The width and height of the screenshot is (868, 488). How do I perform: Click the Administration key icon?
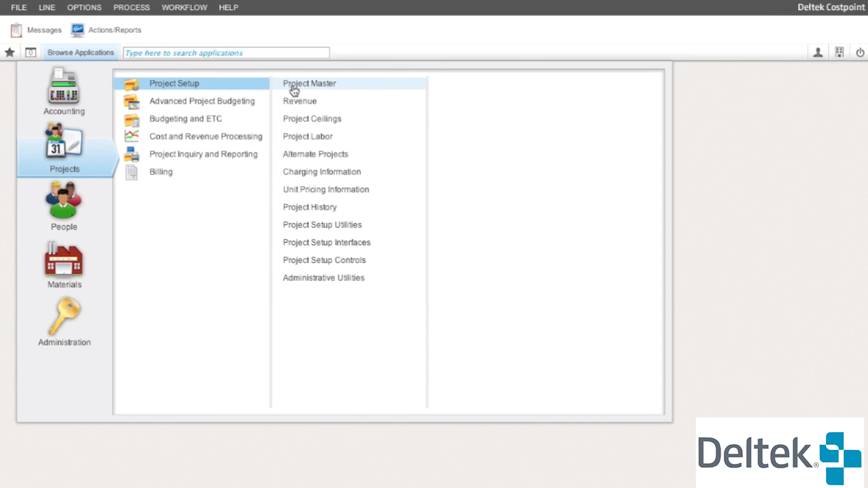(x=64, y=317)
